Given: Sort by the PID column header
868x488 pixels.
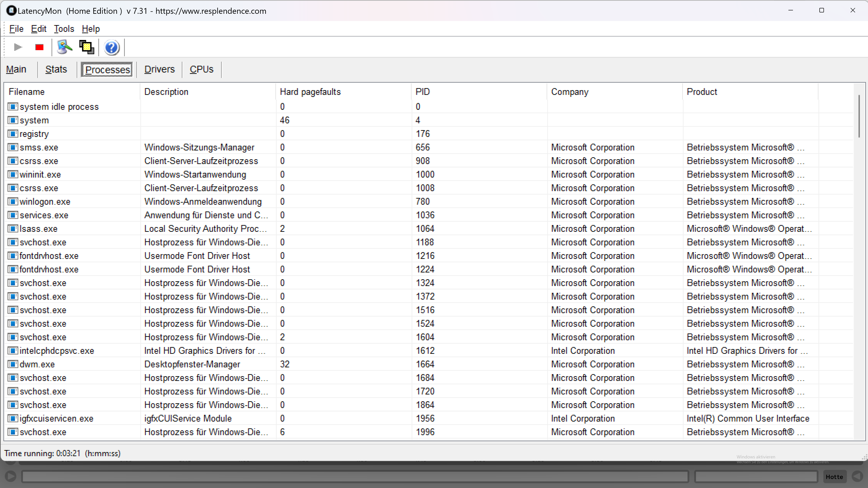Looking at the screenshot, I should click(x=479, y=91).
